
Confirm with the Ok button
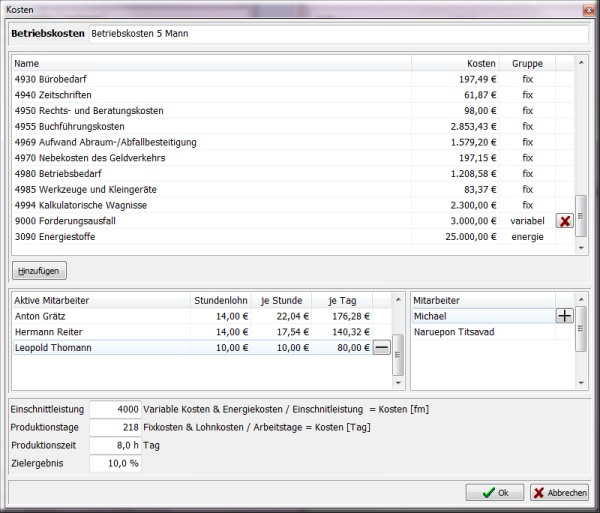click(x=494, y=492)
